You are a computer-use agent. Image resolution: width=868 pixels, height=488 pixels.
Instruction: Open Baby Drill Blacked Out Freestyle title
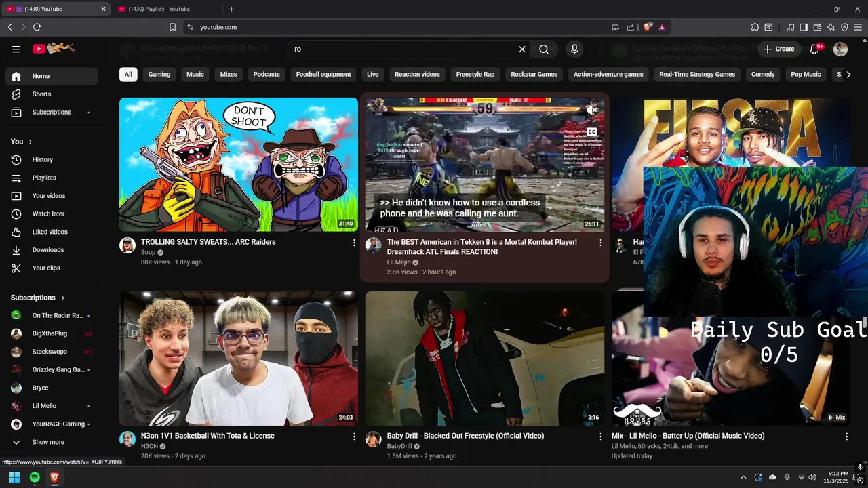pos(465,436)
